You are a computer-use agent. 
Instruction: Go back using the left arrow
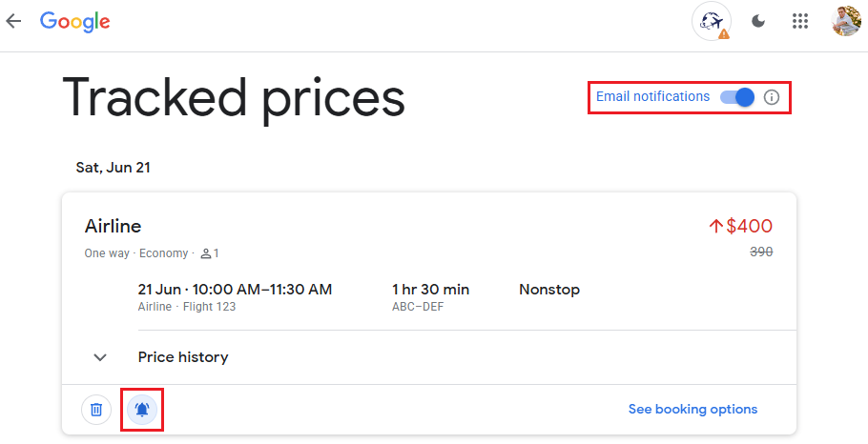click(13, 21)
